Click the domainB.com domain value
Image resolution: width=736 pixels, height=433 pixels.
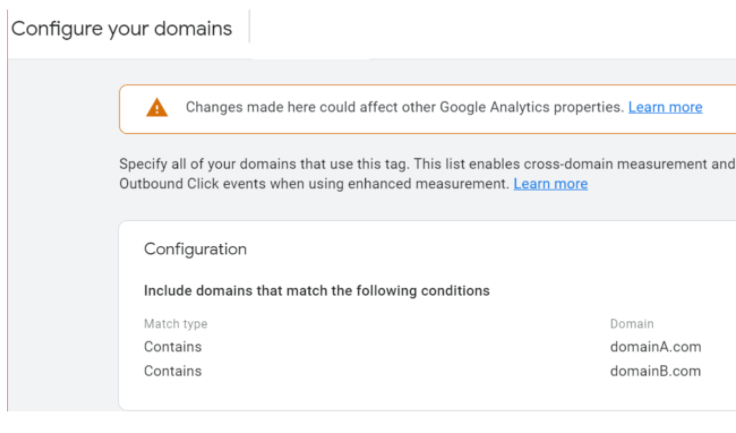point(655,371)
